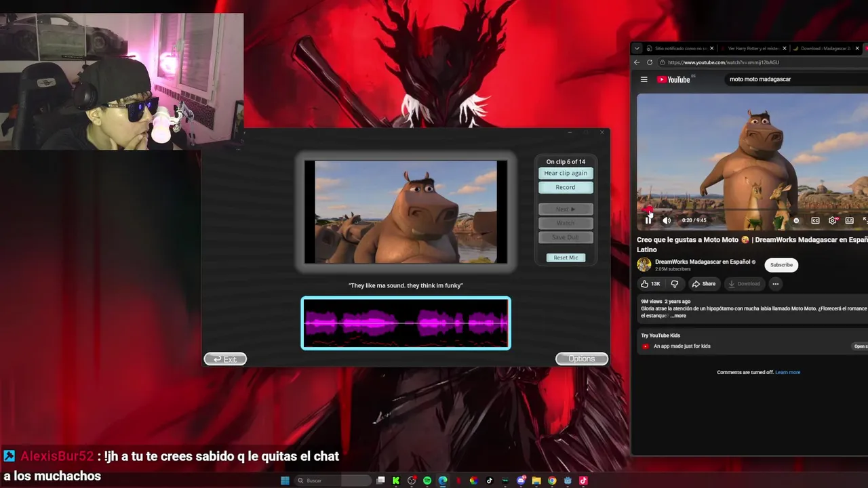Mute the YouTube video volume
868x488 pixels.
[667, 220]
